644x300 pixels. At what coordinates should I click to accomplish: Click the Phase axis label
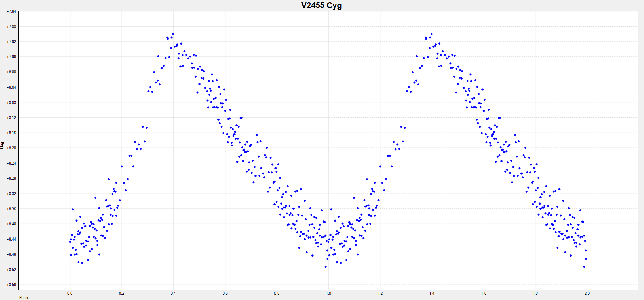(24, 298)
